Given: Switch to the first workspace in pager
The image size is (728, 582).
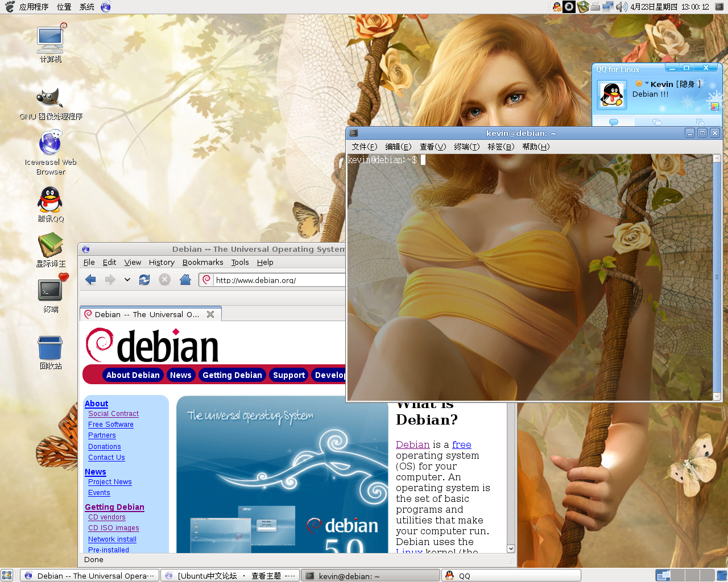Looking at the screenshot, I should click(663, 576).
